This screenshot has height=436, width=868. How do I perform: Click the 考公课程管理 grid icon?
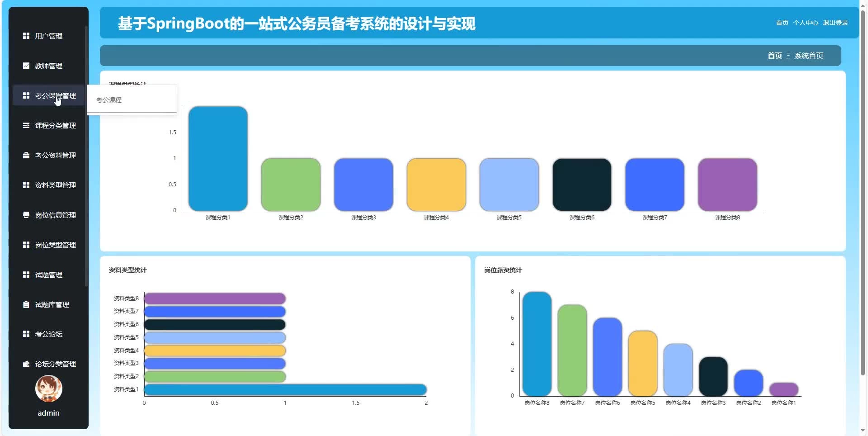[x=26, y=95]
